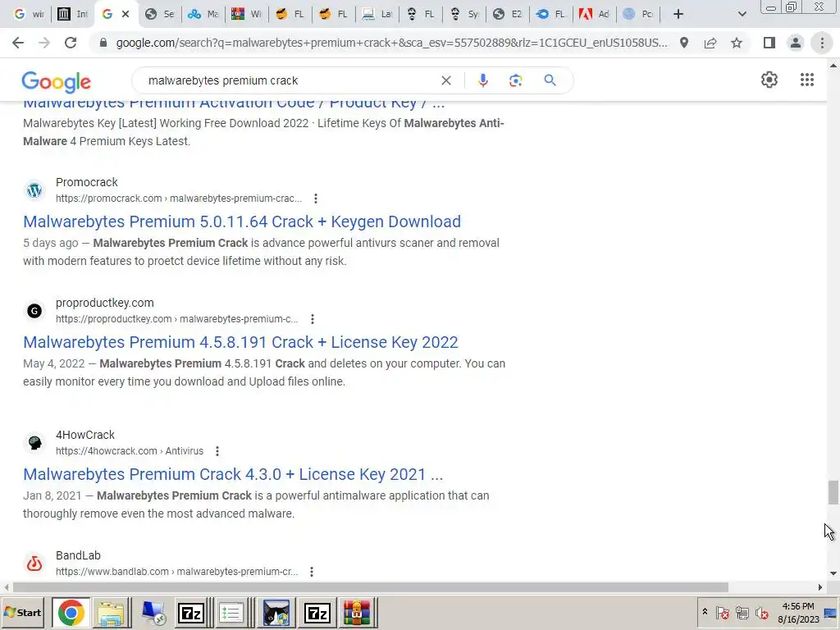The image size is (840, 630).
Task: Close the current Google search tab
Action: coord(126,14)
